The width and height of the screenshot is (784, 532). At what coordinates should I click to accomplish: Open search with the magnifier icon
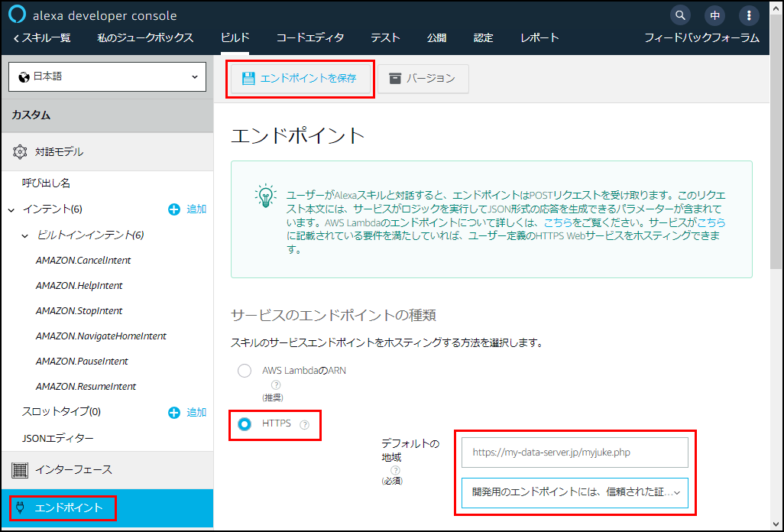click(680, 15)
